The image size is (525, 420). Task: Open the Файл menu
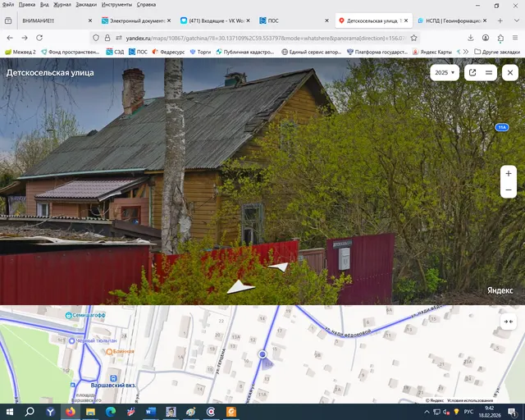pos(8,5)
